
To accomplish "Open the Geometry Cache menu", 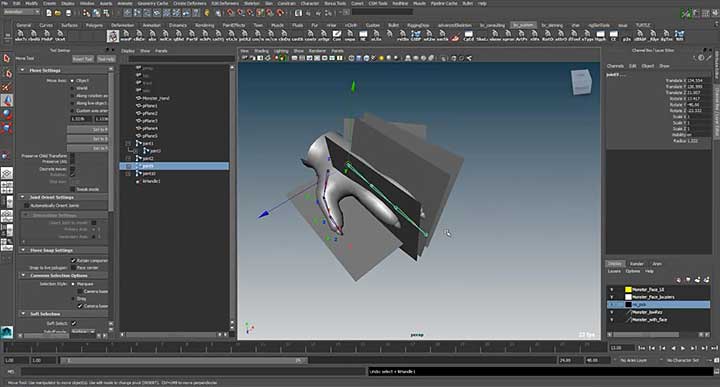I will pyautogui.click(x=153, y=3).
